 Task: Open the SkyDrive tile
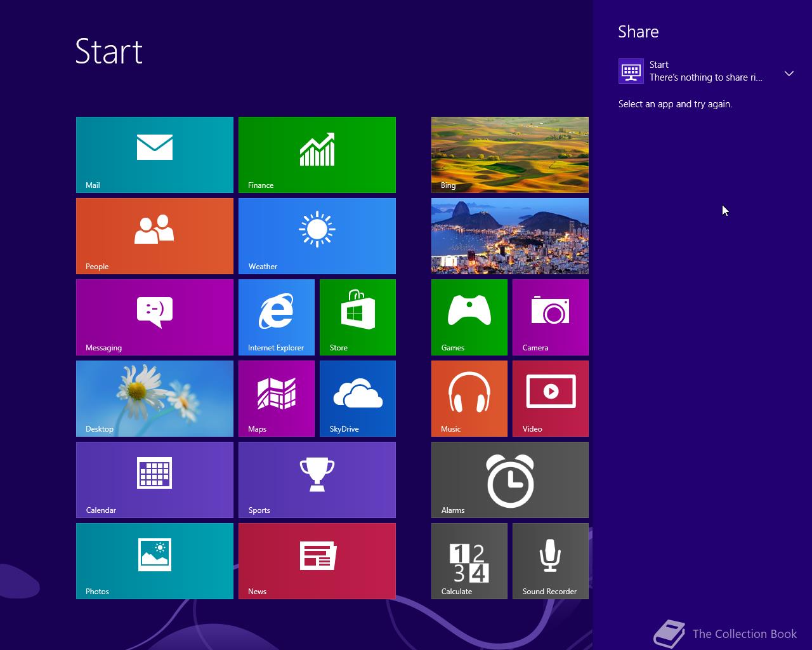coord(358,399)
